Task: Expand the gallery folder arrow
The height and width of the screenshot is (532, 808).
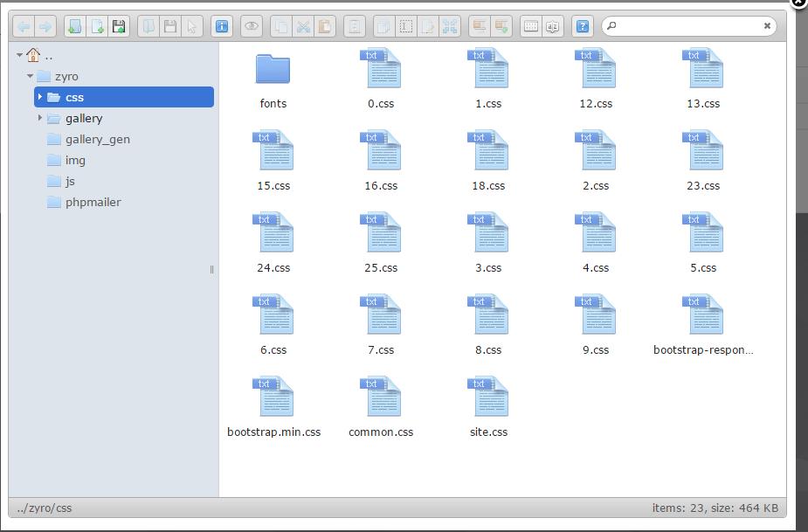Action: 39,118
